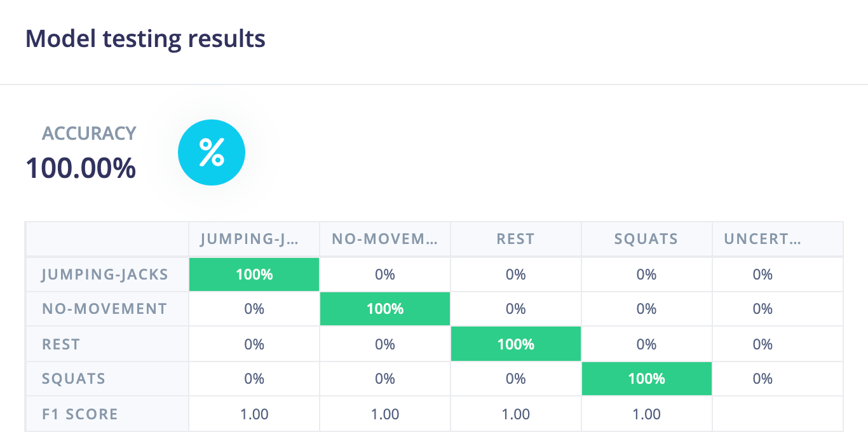Click the green 100% squats cell
Image resolution: width=868 pixels, height=446 pixels.
647,379
